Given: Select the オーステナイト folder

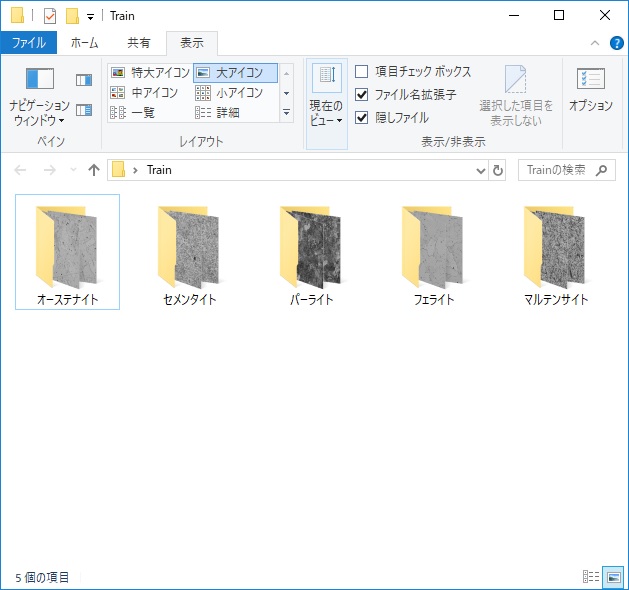Looking at the screenshot, I should (x=67, y=252).
